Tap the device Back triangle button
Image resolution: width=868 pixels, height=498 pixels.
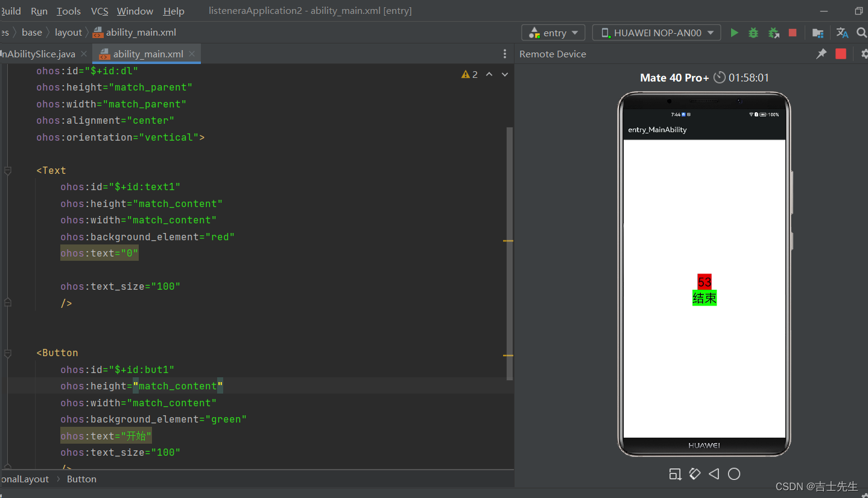coord(714,474)
